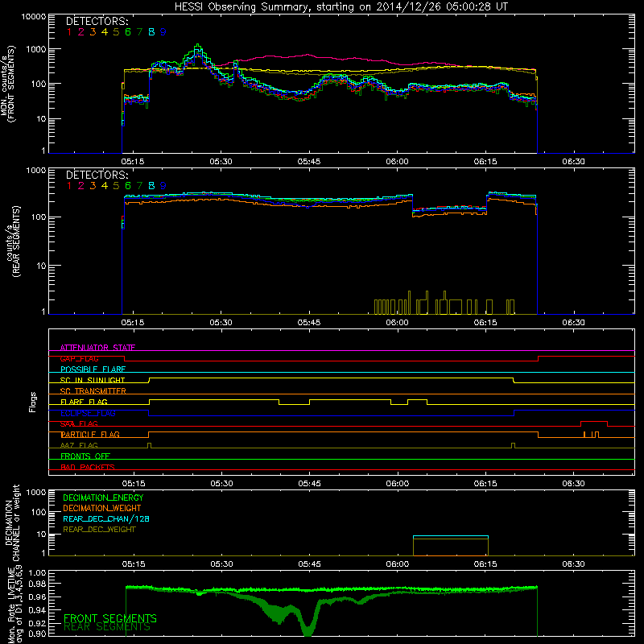Click the PARTICLE_FLAG label
644x644 pixels.
90,435
